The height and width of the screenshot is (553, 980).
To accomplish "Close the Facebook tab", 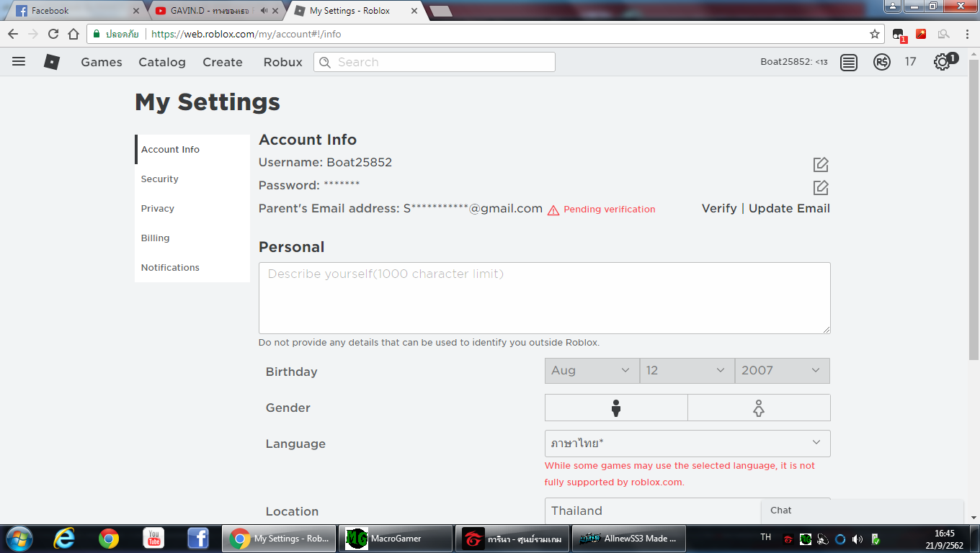I will (136, 11).
